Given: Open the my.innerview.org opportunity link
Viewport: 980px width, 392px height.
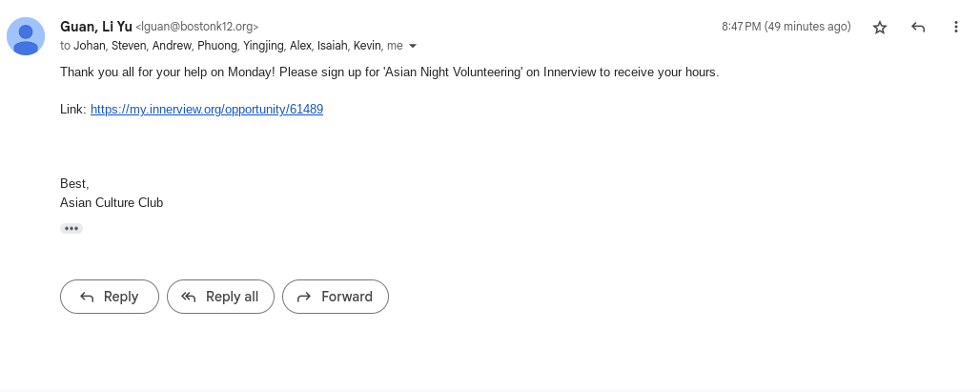Looking at the screenshot, I should tap(207, 110).
